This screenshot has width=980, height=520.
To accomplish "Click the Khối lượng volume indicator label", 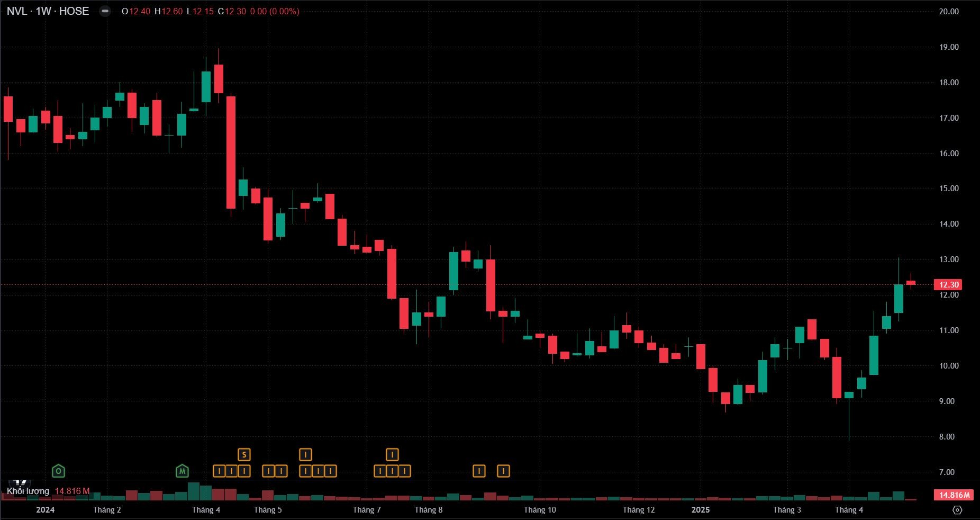I will pyautogui.click(x=28, y=491).
